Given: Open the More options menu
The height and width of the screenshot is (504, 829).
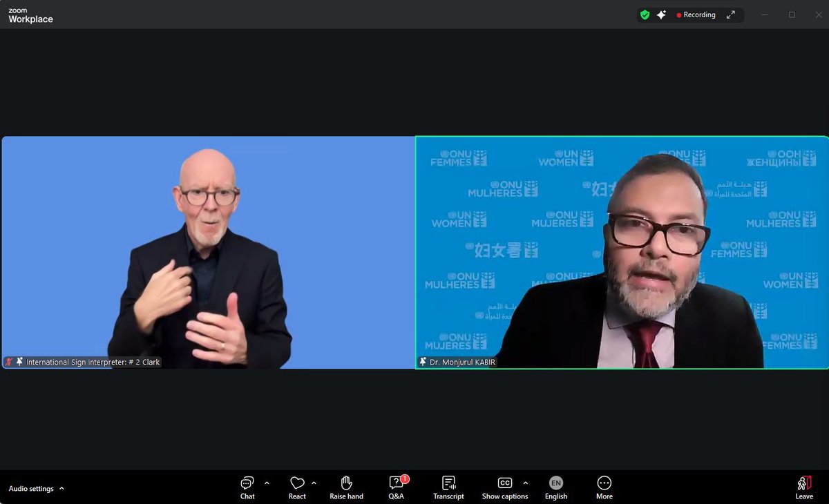Looking at the screenshot, I should click(604, 488).
